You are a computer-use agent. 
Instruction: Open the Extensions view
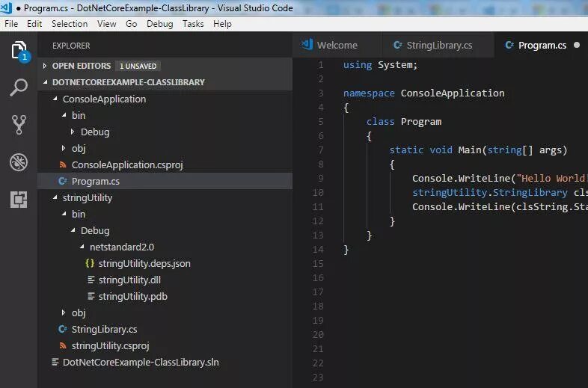19,199
